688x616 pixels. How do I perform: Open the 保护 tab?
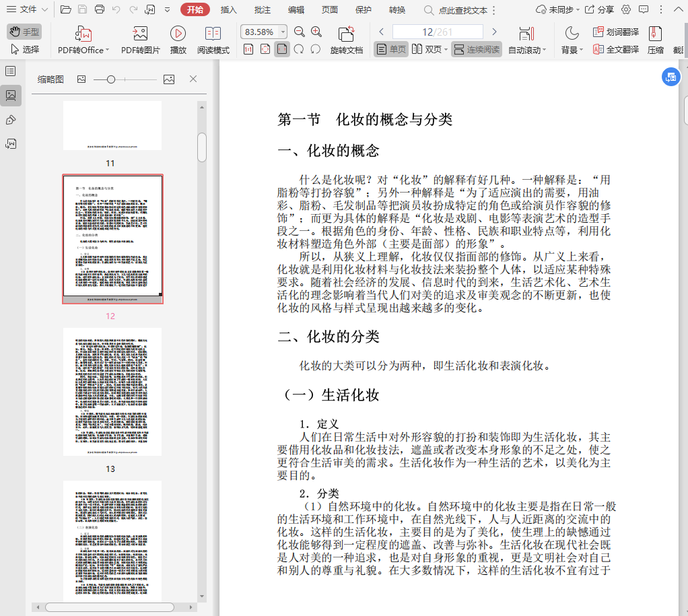363,10
